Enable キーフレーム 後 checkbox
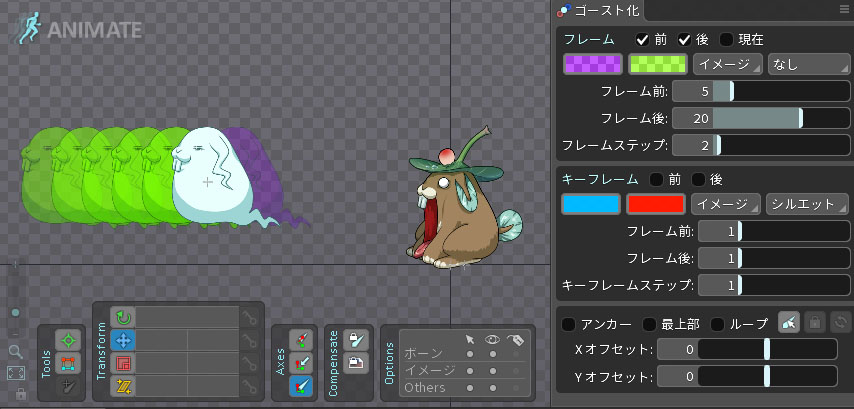Screen dimensions: 854x409 coord(698,179)
